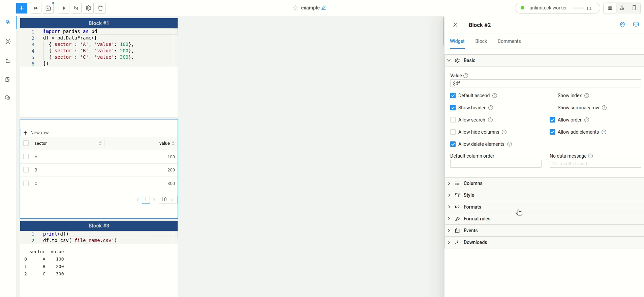Open the clipboard sidebar icon
Image resolution: width=644 pixels, height=297 pixels.
8,79
